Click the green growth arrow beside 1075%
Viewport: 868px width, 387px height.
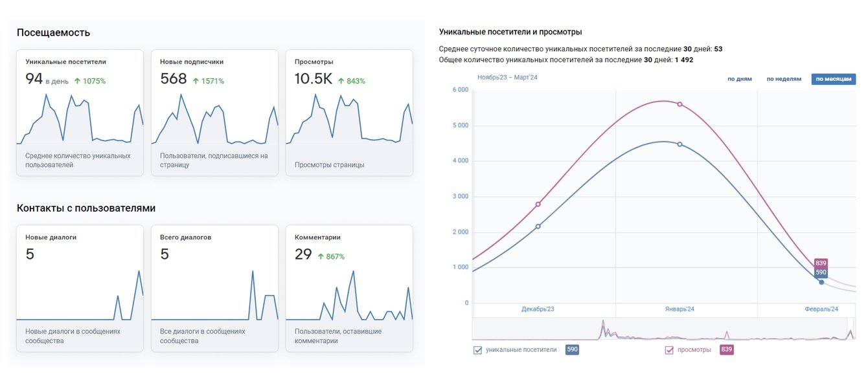click(77, 82)
